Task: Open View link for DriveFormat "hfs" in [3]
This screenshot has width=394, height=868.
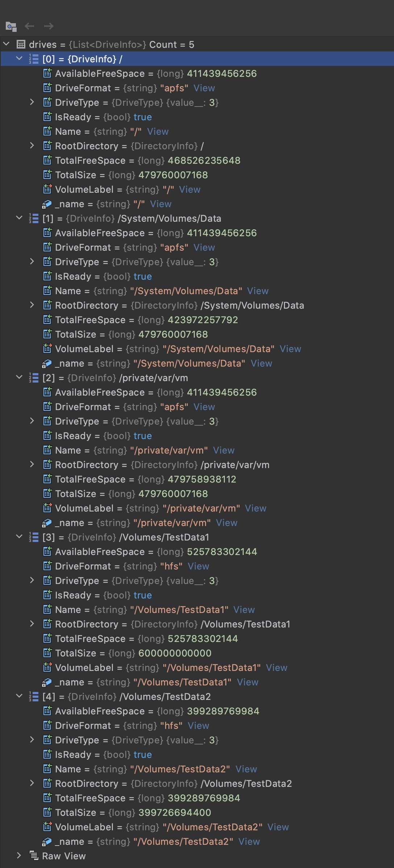Action: tap(198, 566)
